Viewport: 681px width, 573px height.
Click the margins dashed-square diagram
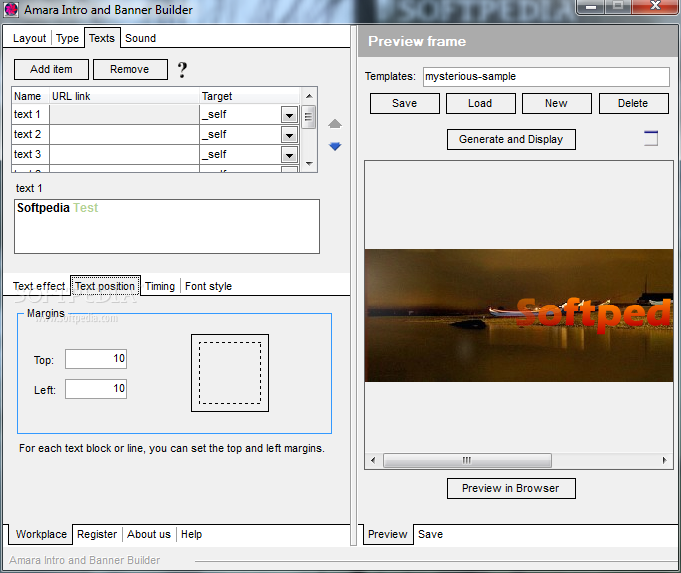tap(230, 373)
